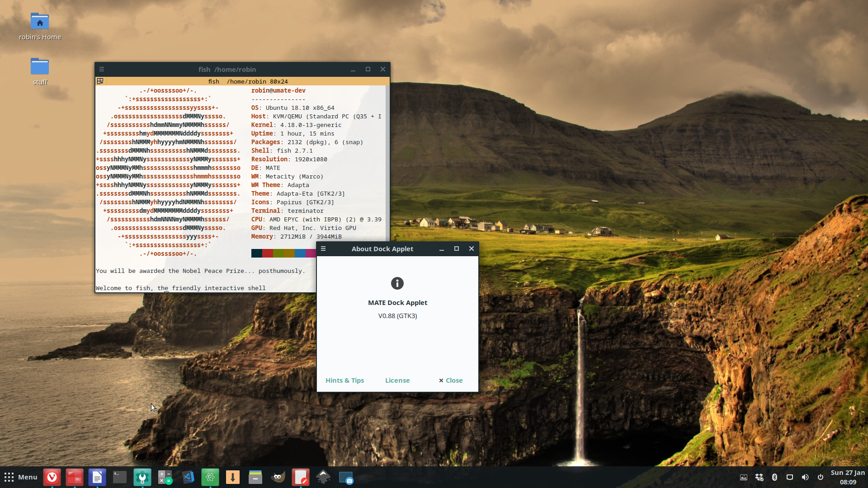Click the Hints & Tips button
Viewport: 868px width, 488px height.
(x=344, y=380)
